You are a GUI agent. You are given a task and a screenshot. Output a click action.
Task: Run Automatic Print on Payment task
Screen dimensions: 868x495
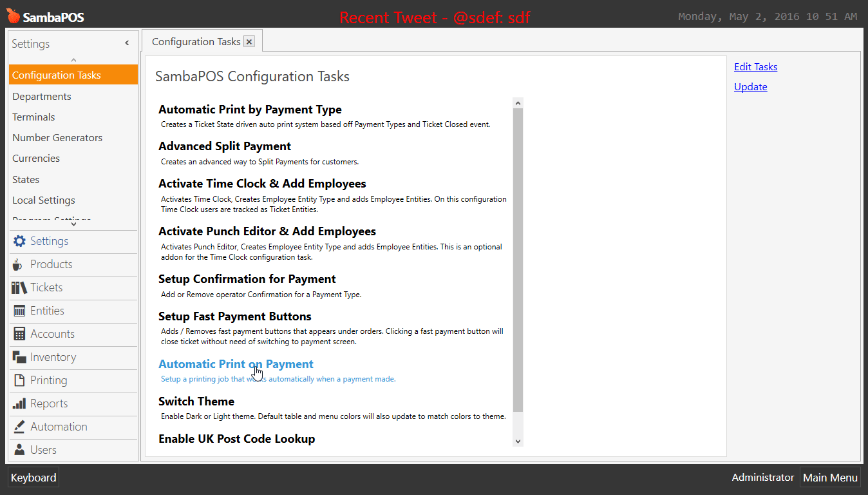coord(236,364)
